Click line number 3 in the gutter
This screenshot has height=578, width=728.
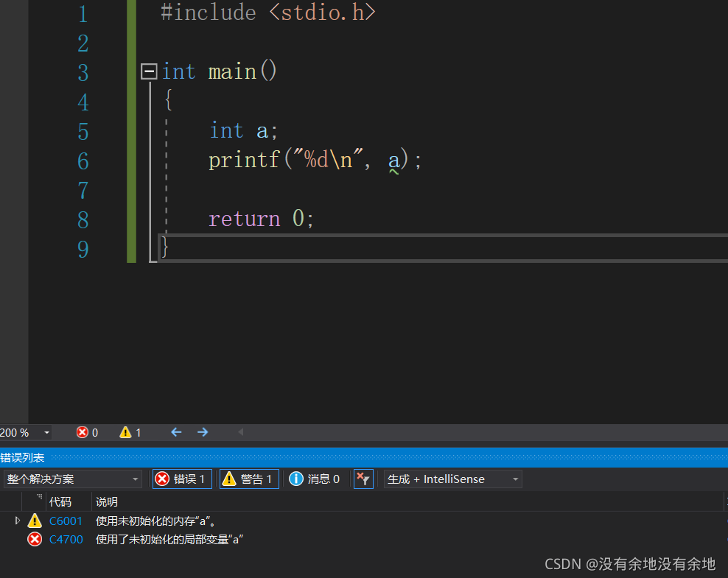[x=83, y=73]
